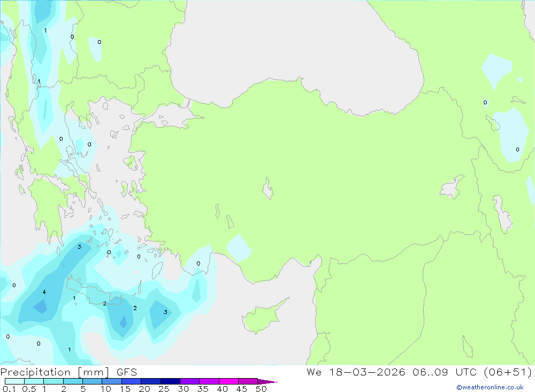Click the legend value '20'

point(144,389)
